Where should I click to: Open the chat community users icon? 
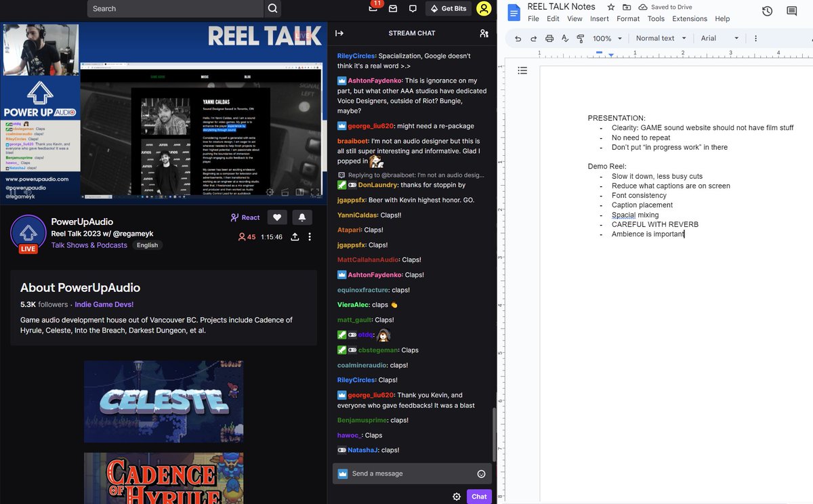[484, 33]
